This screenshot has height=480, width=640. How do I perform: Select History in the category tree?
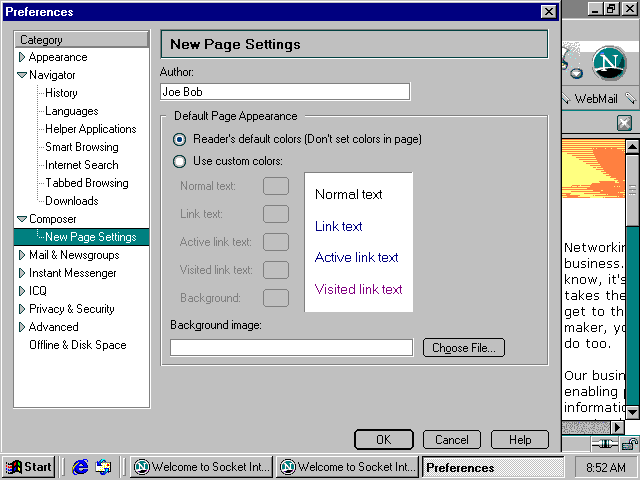[61, 93]
